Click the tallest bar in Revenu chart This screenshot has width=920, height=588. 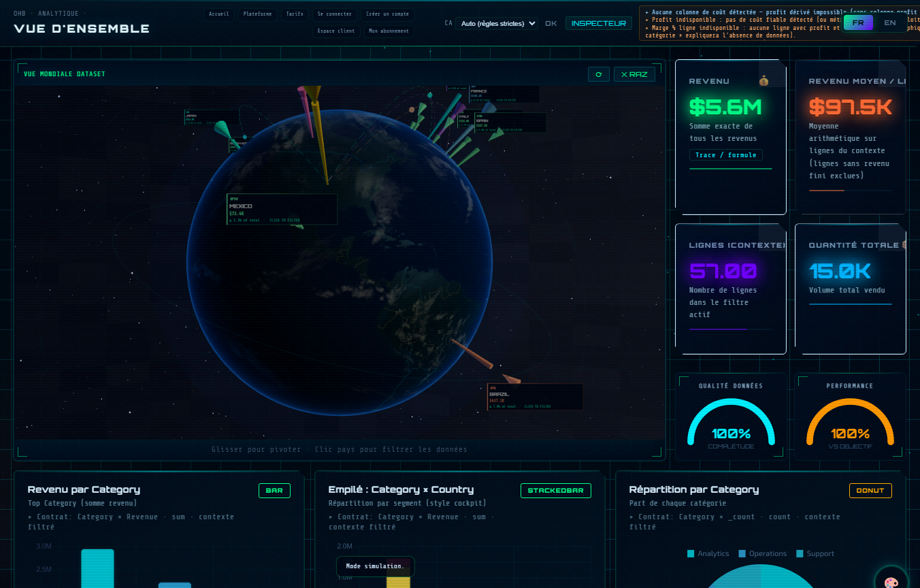(x=97, y=568)
